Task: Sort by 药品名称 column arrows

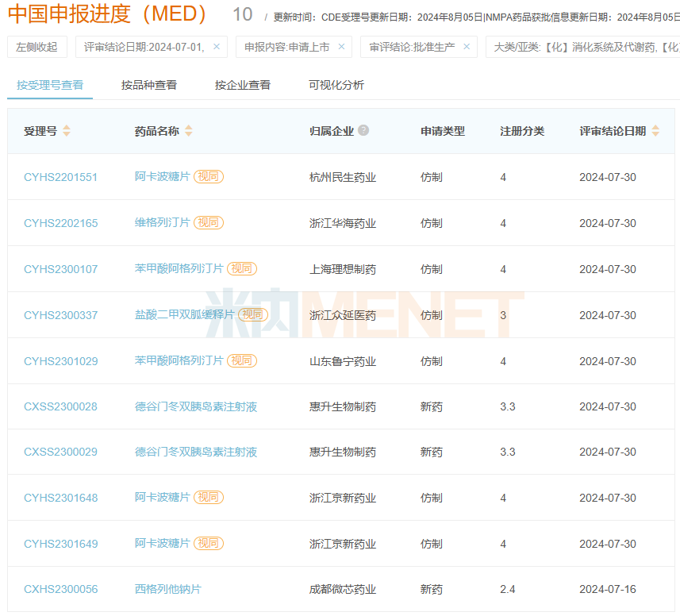Action: click(189, 130)
